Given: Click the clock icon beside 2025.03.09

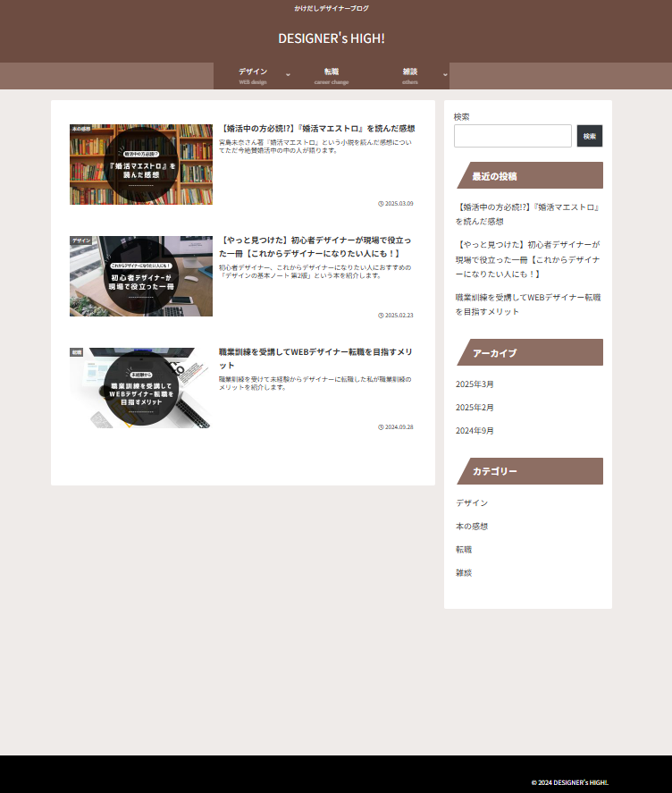Looking at the screenshot, I should [x=381, y=204].
